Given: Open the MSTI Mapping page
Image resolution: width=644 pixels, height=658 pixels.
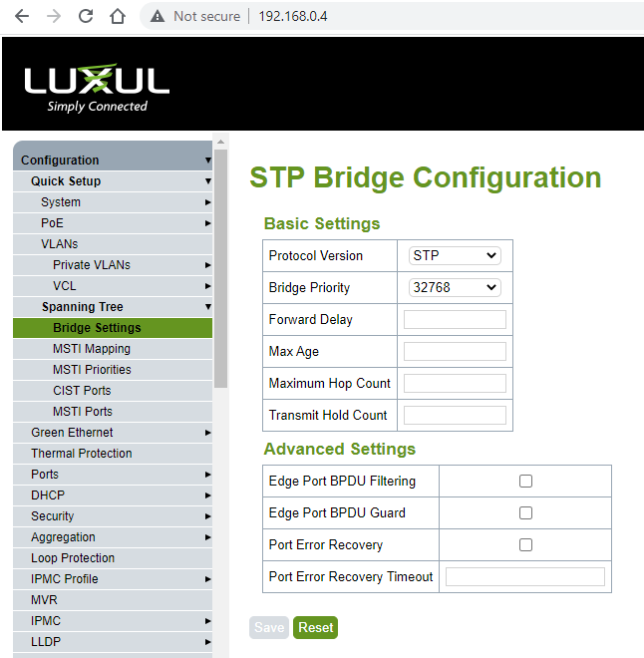Looking at the screenshot, I should [91, 349].
